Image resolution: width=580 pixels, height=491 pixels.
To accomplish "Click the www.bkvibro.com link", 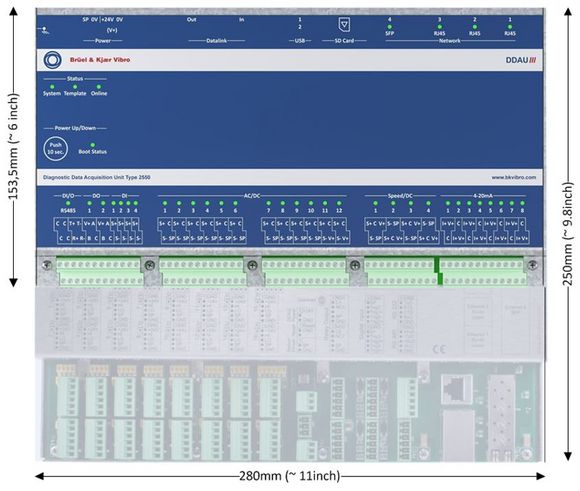I will pos(514,177).
